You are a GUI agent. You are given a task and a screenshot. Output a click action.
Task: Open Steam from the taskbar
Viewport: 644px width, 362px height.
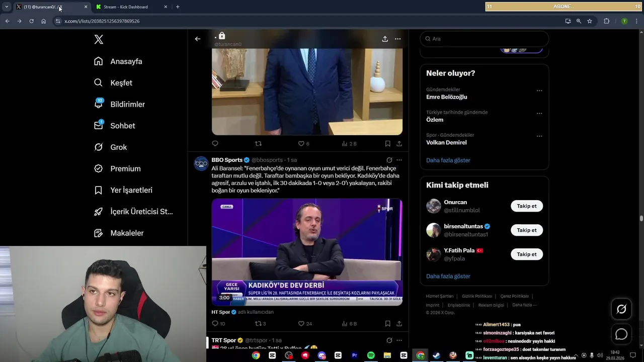[436, 355]
